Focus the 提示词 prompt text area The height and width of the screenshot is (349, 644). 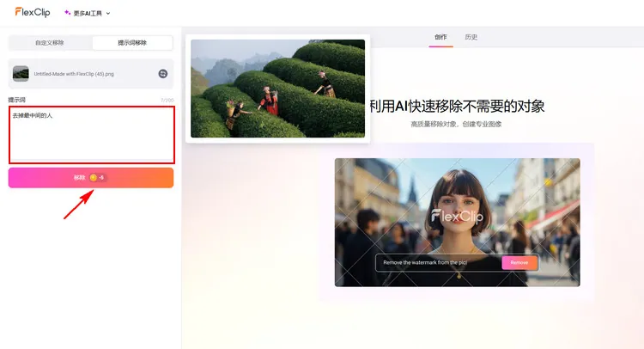point(92,135)
